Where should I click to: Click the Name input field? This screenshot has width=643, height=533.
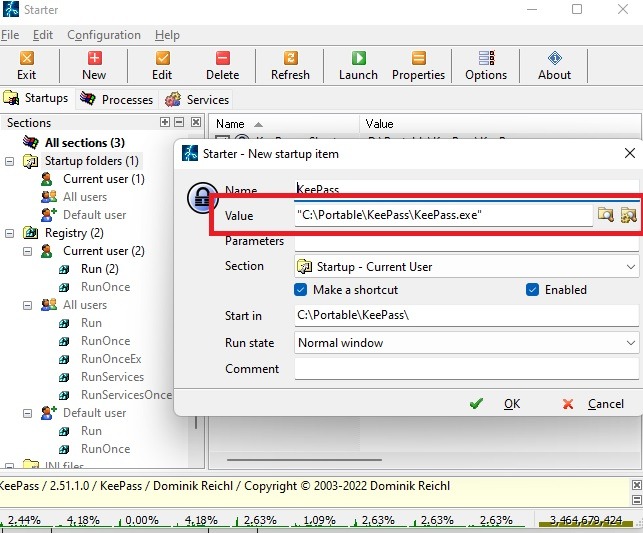pyautogui.click(x=467, y=188)
